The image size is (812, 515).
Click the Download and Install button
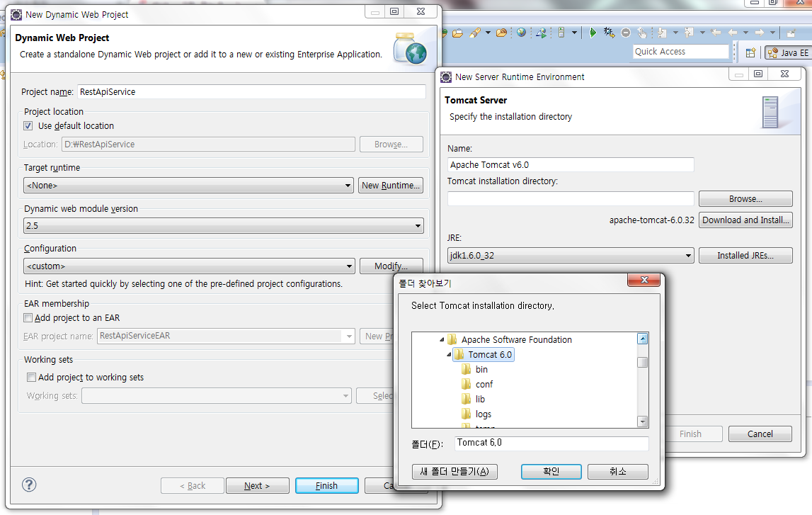pos(745,220)
